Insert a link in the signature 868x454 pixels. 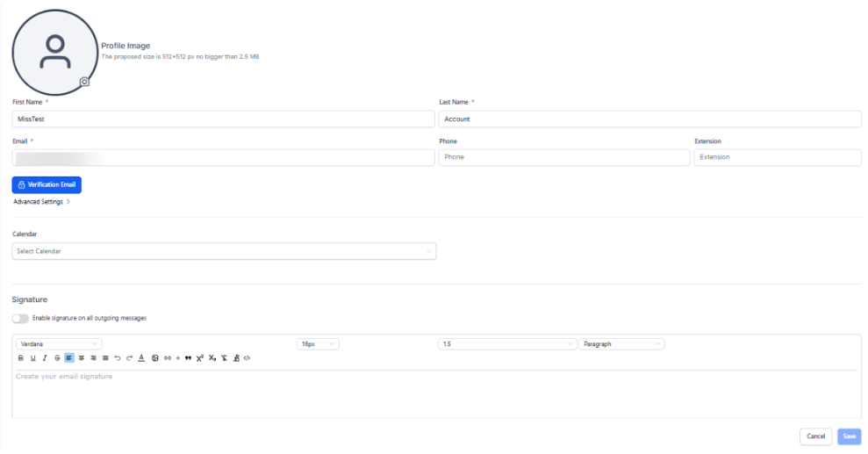167,358
